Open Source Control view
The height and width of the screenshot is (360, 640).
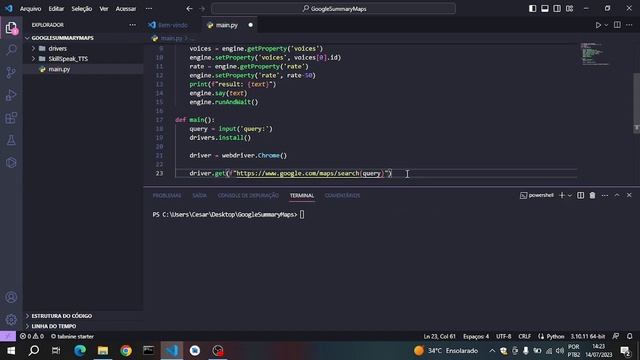click(11, 73)
